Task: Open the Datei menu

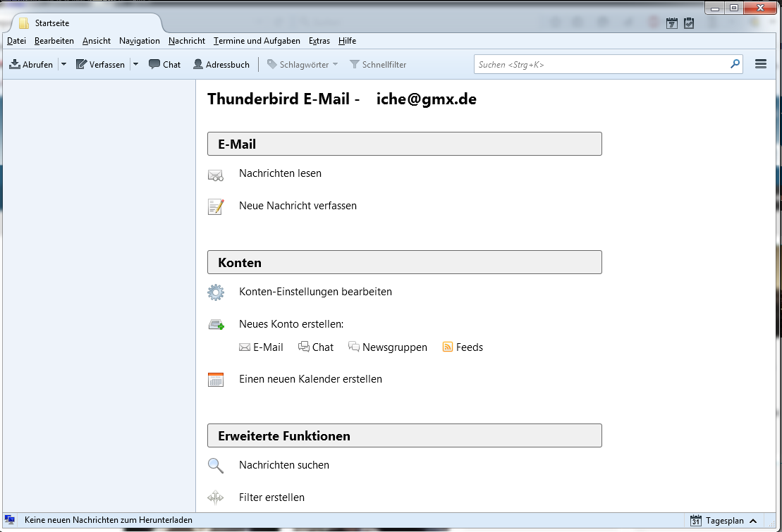Action: [16, 41]
